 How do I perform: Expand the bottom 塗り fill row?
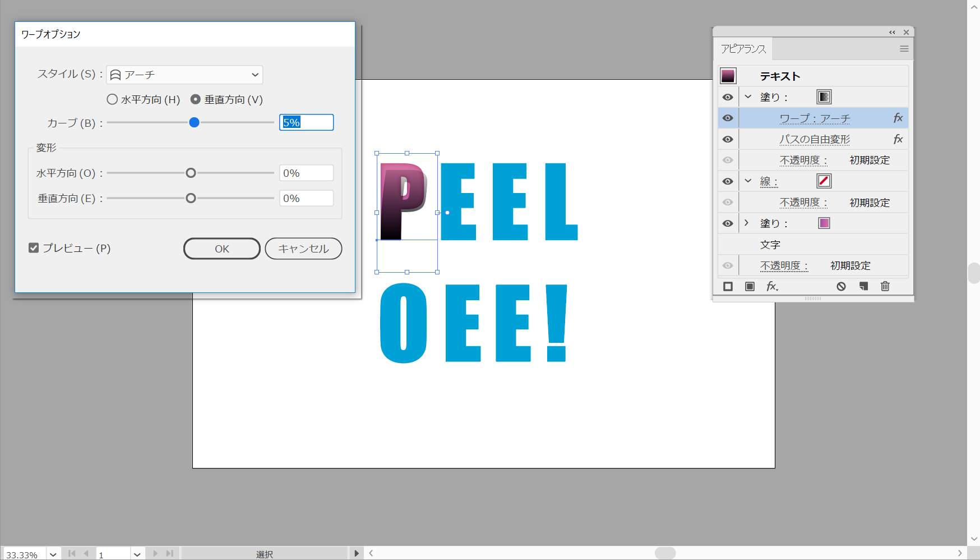[x=746, y=223]
